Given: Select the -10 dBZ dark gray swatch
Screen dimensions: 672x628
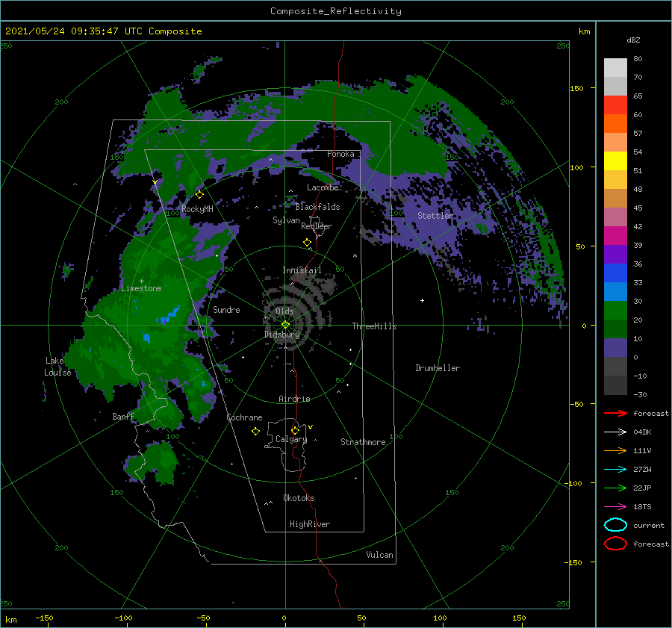Looking at the screenshot, I should tap(615, 385).
